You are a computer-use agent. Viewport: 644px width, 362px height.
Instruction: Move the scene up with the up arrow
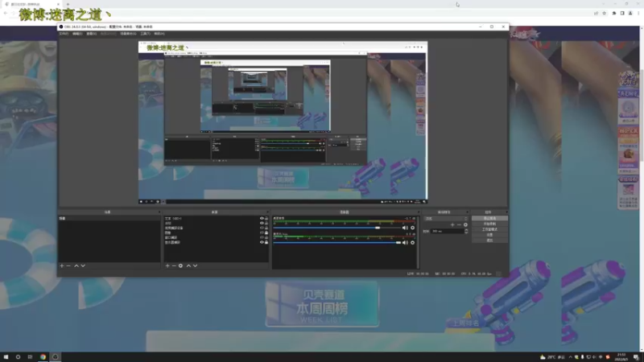(76, 266)
